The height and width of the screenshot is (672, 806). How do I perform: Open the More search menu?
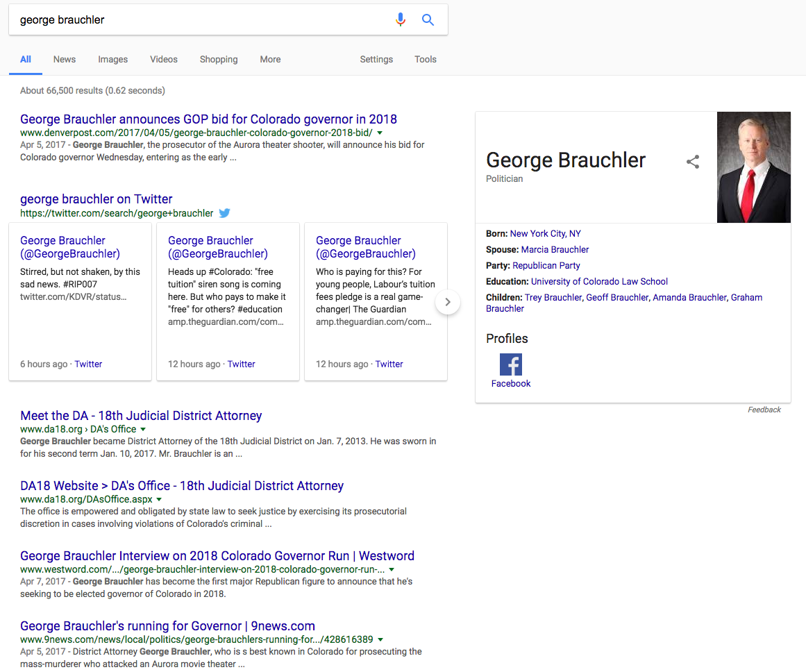[x=270, y=60]
